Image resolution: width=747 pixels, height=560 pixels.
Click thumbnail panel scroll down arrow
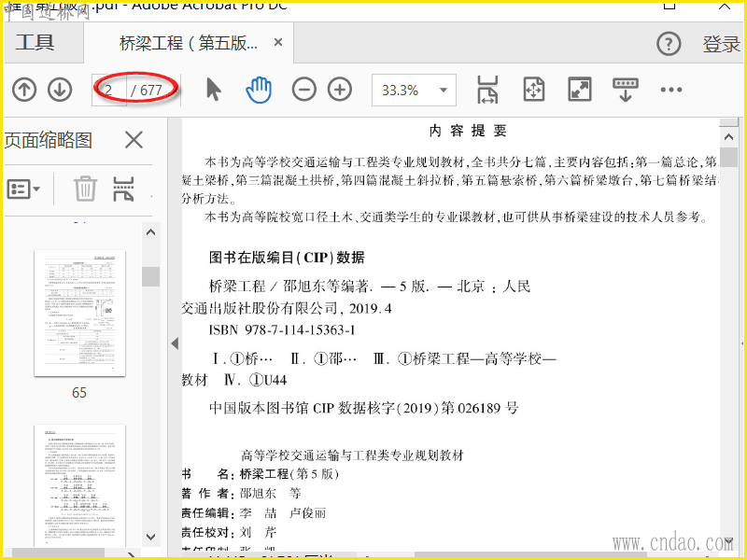click(151, 537)
